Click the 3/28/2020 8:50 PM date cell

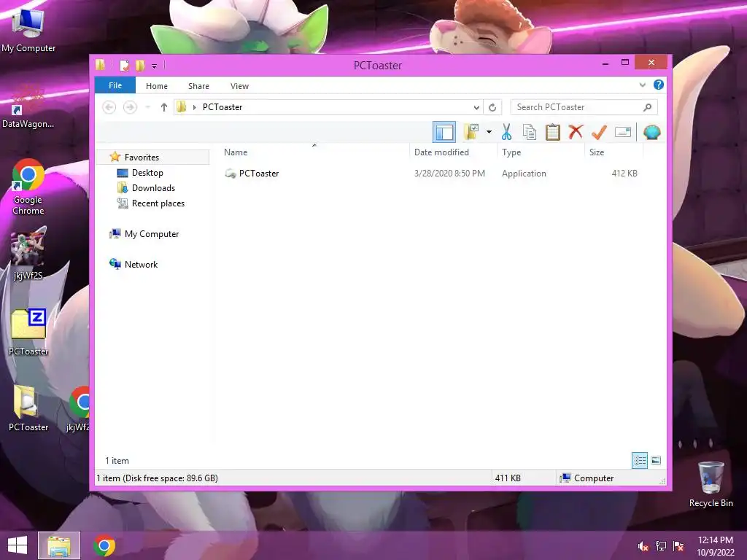[x=449, y=174]
